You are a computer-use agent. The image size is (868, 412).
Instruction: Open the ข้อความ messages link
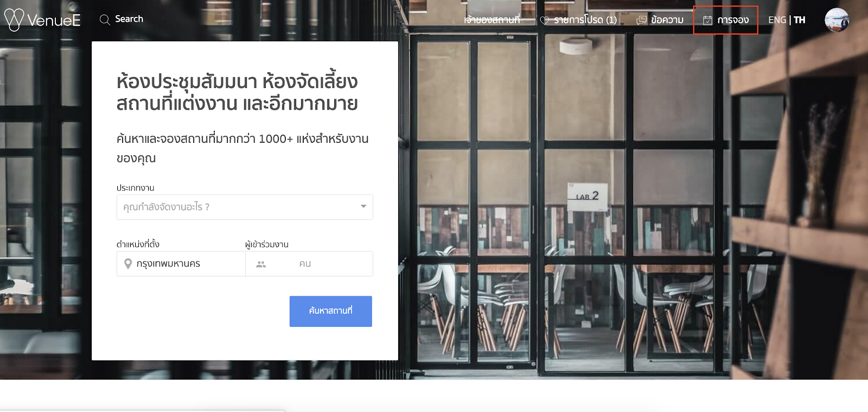coord(660,20)
